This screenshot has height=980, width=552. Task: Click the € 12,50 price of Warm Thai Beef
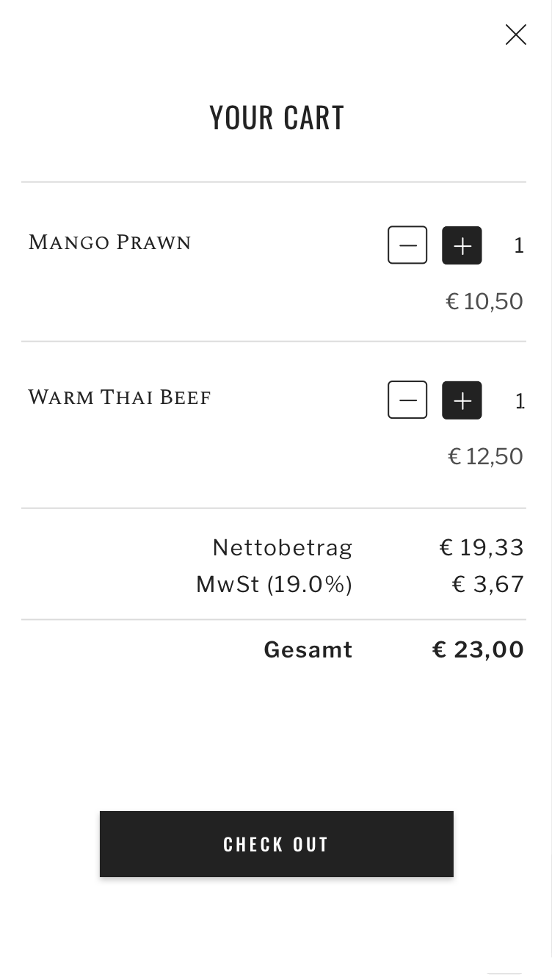pos(485,456)
